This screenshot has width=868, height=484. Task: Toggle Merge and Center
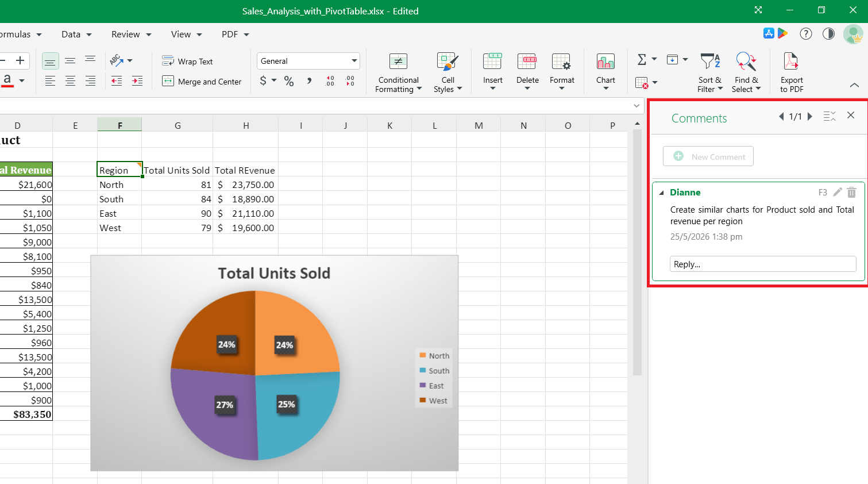click(x=202, y=81)
